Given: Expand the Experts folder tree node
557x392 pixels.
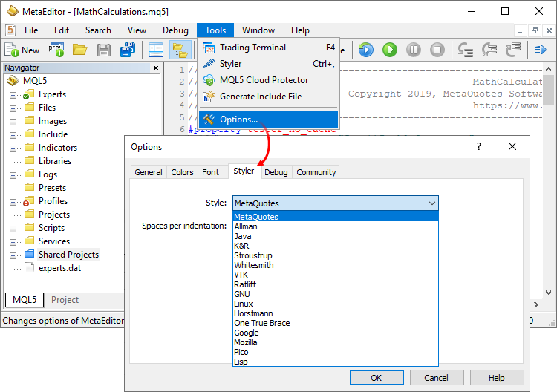Looking at the screenshot, I should tap(13, 94).
